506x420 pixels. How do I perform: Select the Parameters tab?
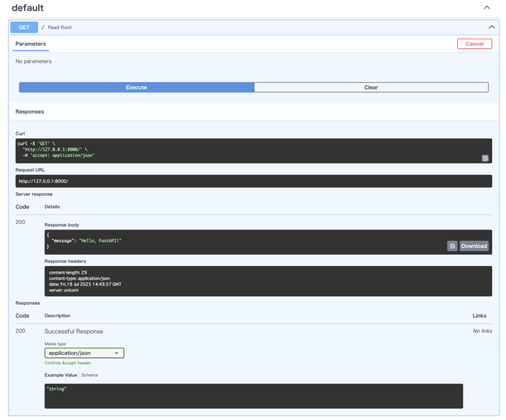pos(31,44)
